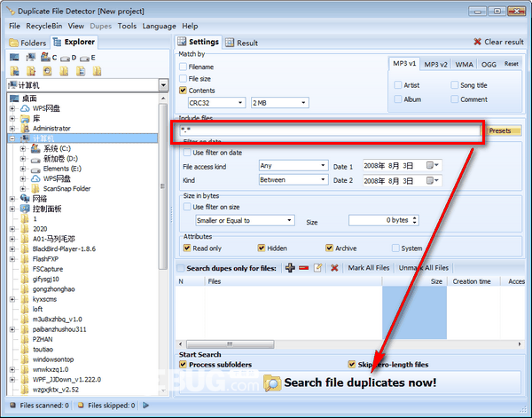
Task: Click the first yellow folder icon with monitor overlay
Action: click(14, 71)
